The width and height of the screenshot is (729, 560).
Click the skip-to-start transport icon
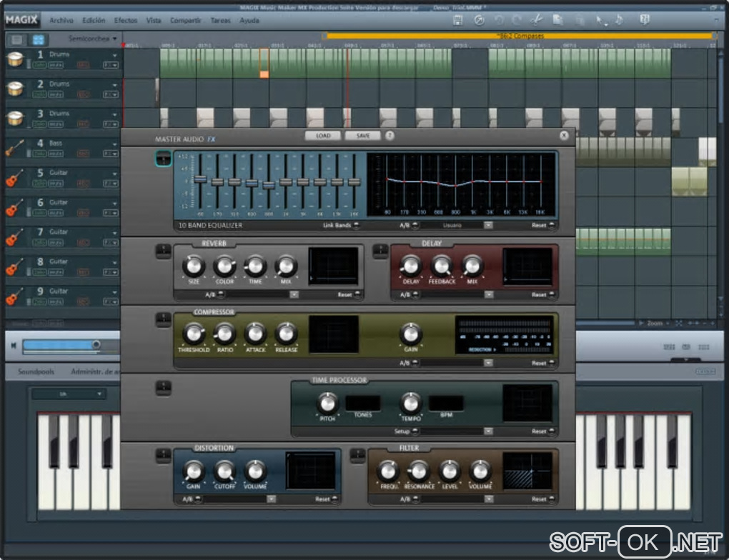coord(14,345)
